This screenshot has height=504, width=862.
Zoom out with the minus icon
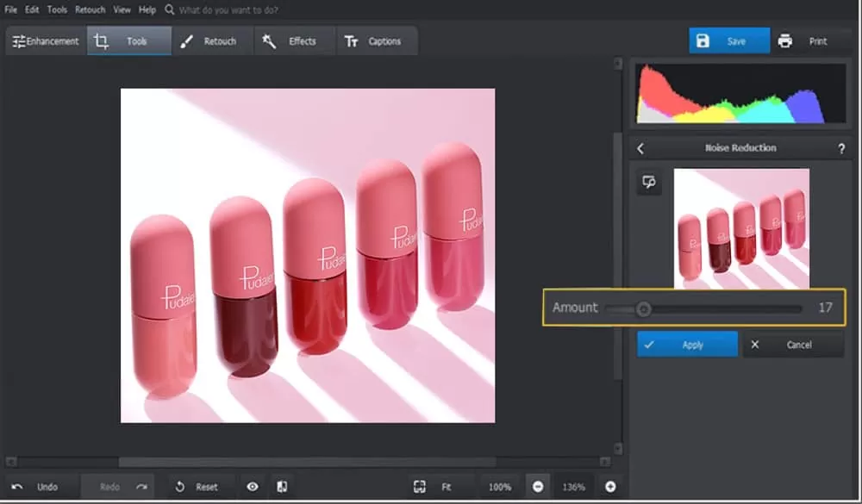point(538,487)
